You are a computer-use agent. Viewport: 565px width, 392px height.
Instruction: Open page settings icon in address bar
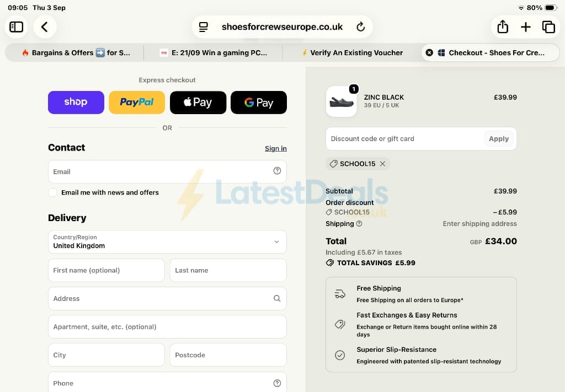203,27
